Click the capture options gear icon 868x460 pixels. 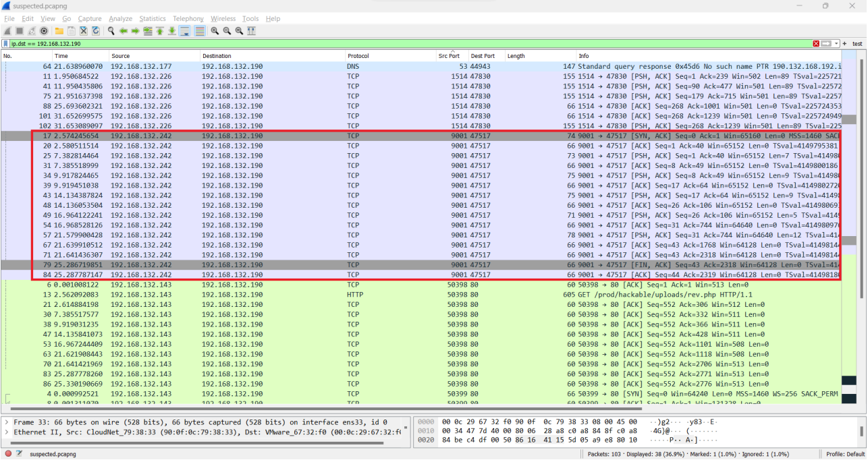(x=44, y=31)
